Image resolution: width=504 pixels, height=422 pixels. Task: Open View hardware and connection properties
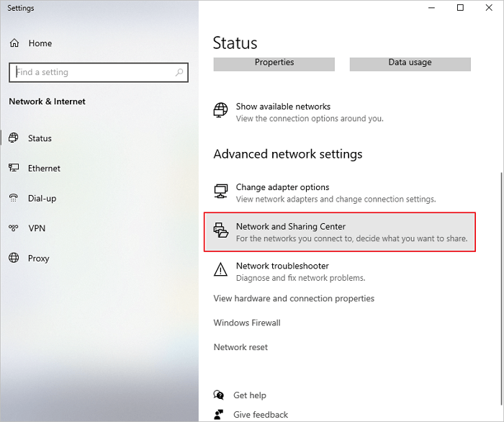tap(294, 298)
